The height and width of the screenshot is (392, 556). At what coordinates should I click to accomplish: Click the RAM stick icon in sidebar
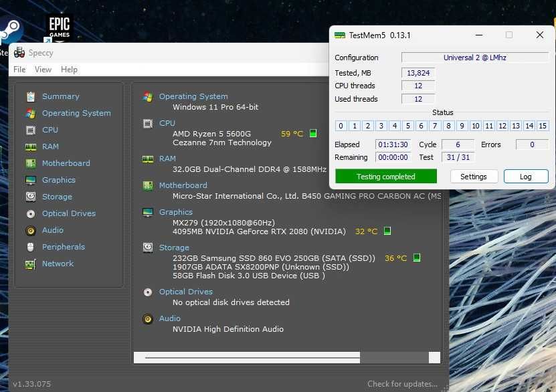click(x=31, y=146)
